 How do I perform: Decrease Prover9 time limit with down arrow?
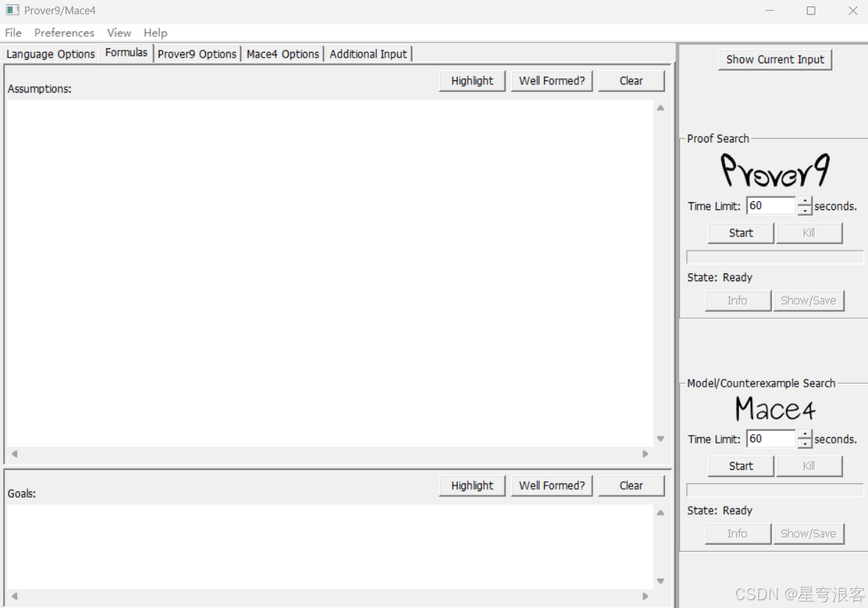point(805,211)
